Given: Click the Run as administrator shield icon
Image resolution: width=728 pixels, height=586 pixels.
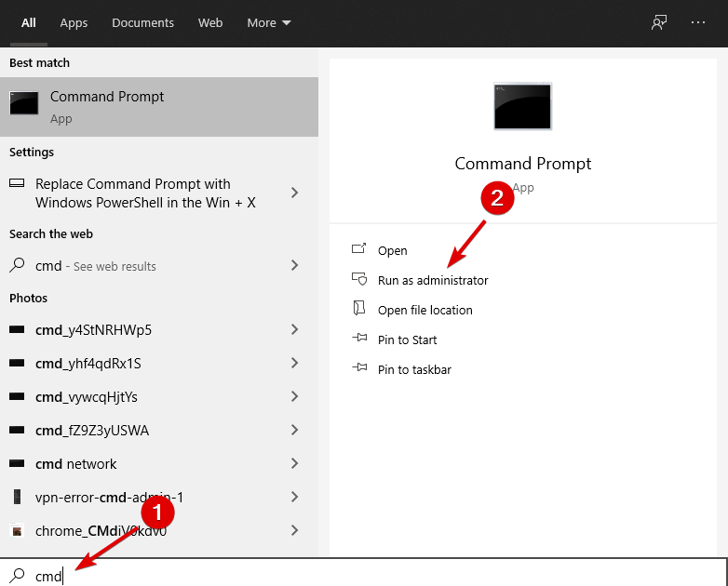Looking at the screenshot, I should click(359, 278).
